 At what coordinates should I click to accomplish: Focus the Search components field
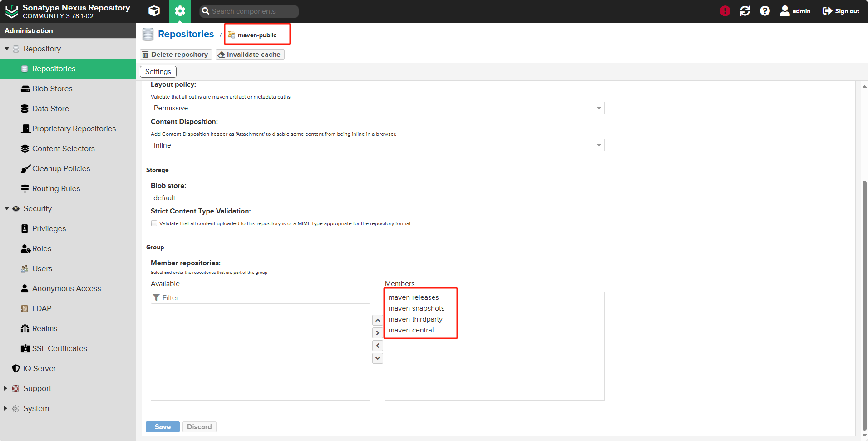pyautogui.click(x=249, y=11)
